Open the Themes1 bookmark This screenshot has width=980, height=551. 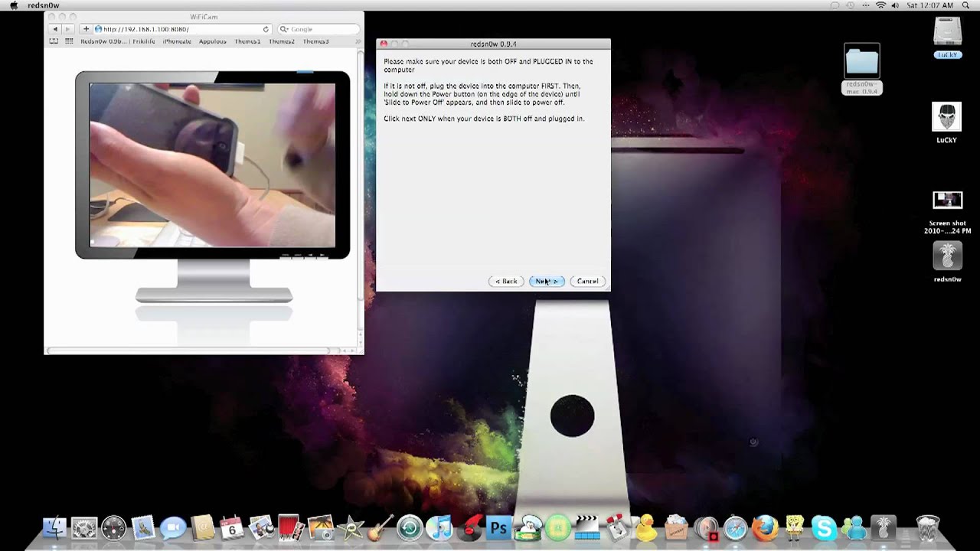[247, 41]
